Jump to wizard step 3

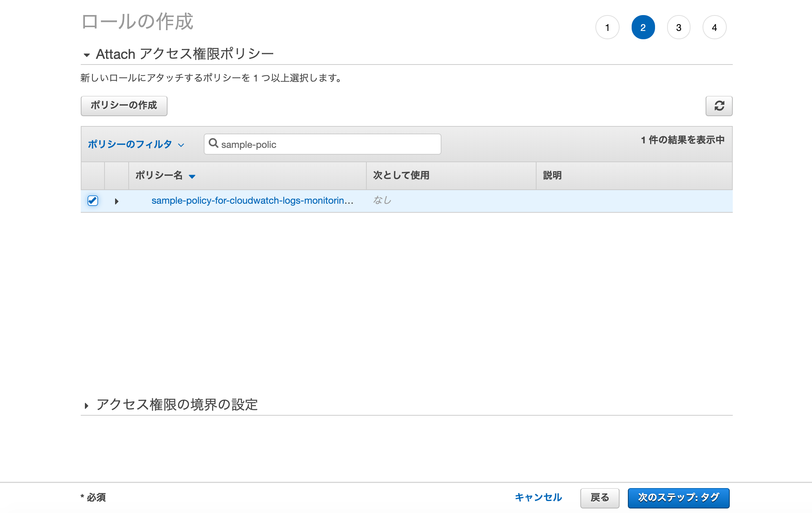point(679,27)
